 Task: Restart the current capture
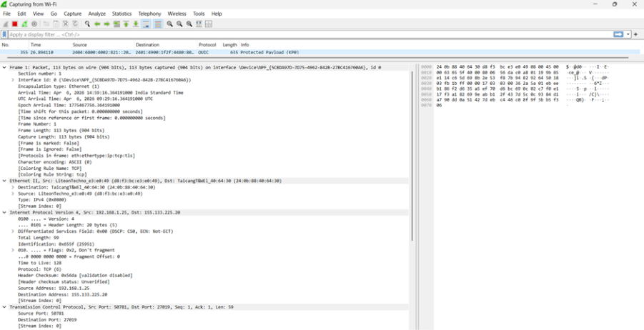pos(24,24)
